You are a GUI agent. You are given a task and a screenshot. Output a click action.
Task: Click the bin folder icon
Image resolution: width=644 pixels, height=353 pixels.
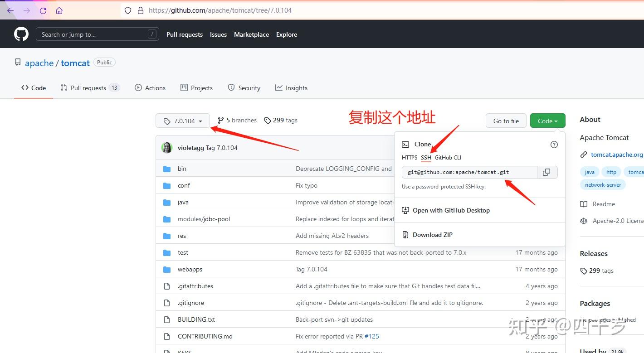167,169
